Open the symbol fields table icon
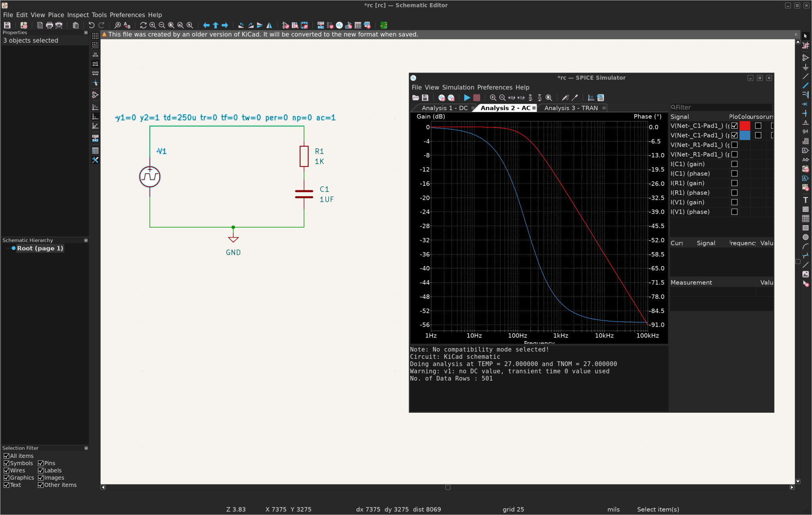This screenshot has height=515, width=812. pyautogui.click(x=358, y=25)
